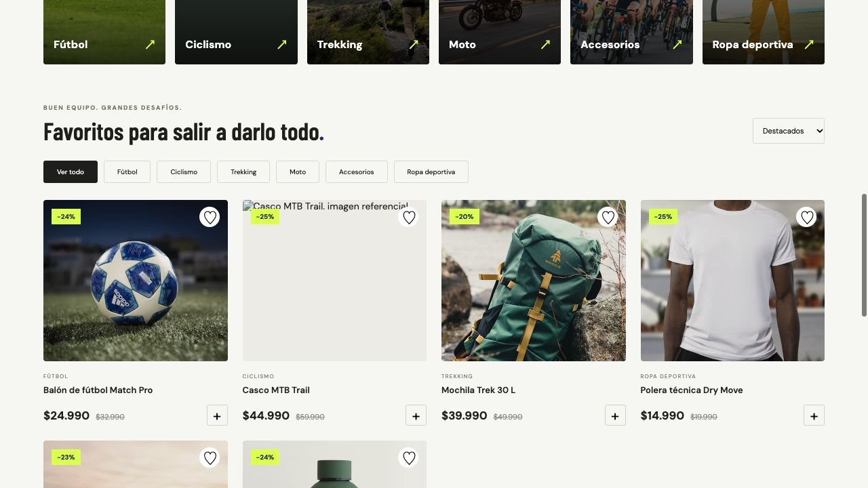Viewport: 868px width, 488px height.
Task: Click the $14.990 price
Action: click(x=663, y=415)
